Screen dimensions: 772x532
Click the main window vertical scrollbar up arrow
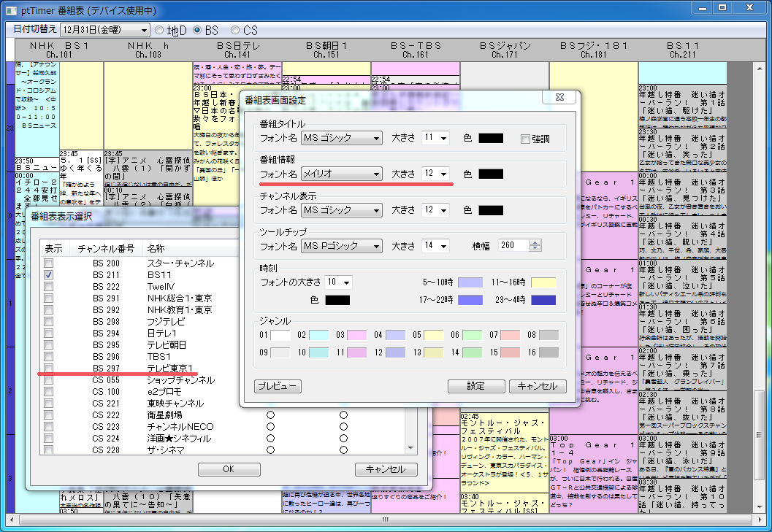759,69
